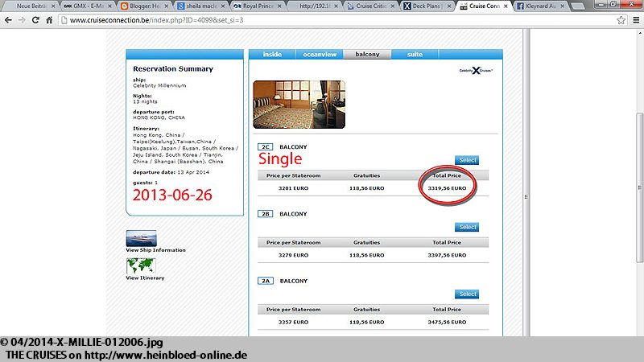Close the Deck Plans tab
Screen dimensions: 644x362
(449, 6)
